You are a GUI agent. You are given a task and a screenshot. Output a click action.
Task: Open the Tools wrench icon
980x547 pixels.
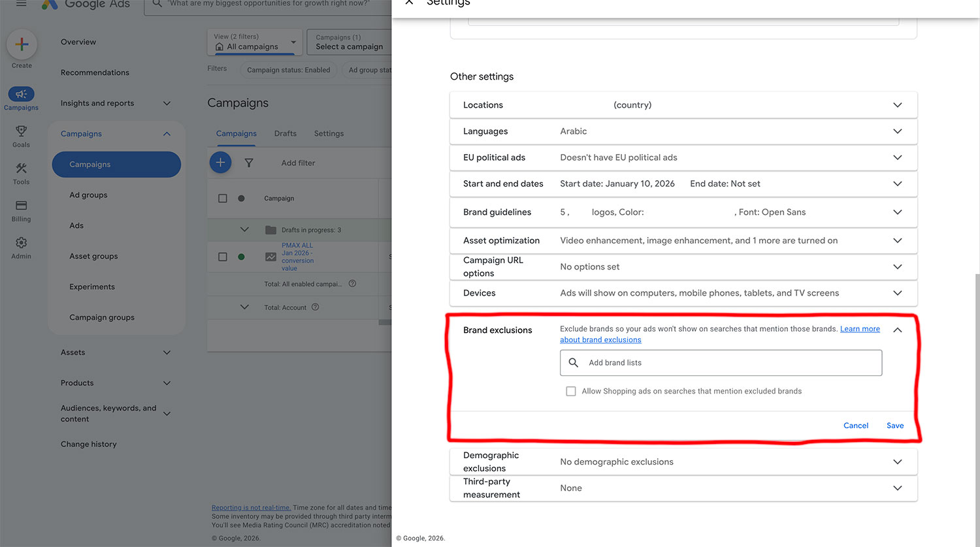tap(21, 168)
